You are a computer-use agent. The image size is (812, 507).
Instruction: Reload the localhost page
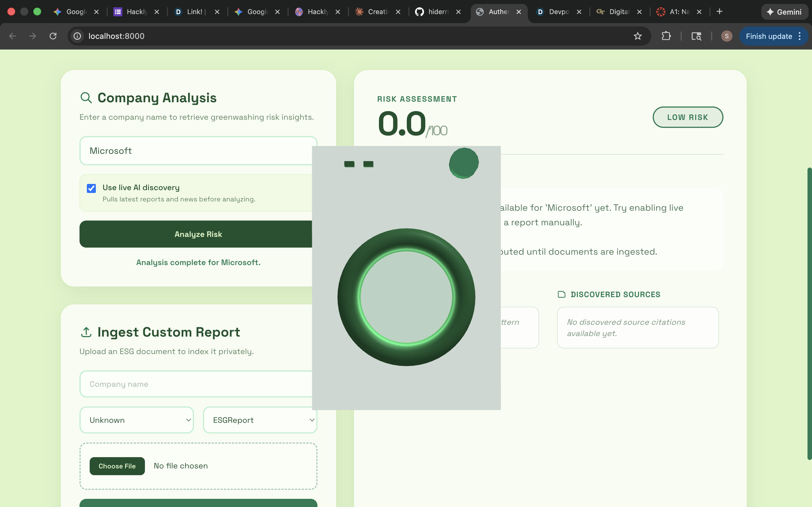(x=53, y=36)
